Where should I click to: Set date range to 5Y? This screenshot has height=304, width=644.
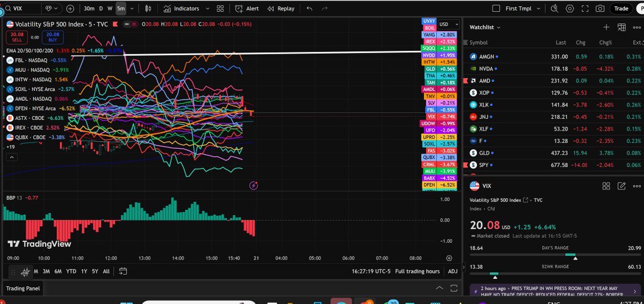[95, 271]
